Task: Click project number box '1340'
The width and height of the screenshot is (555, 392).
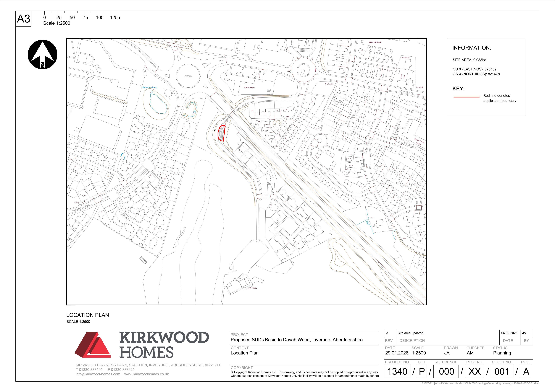Action: [397, 371]
